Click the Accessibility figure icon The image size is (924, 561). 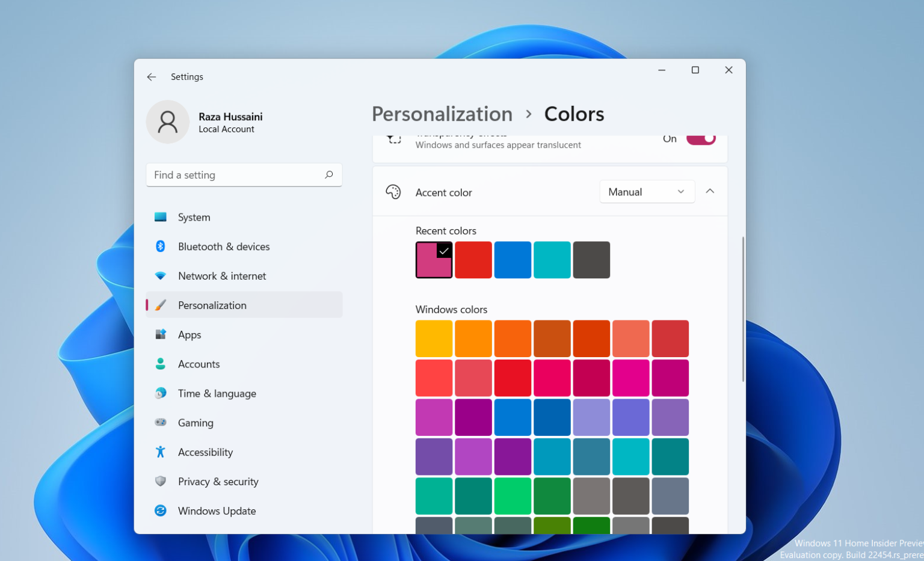(x=160, y=452)
